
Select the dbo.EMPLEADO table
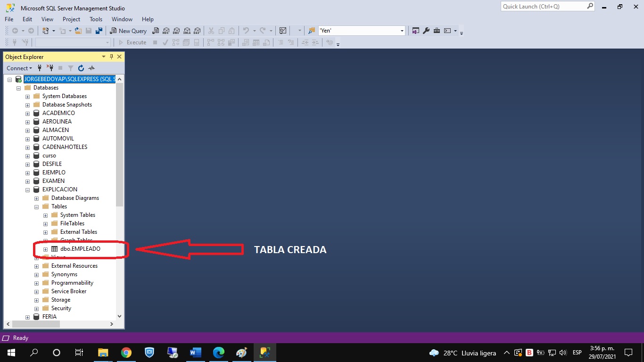[x=80, y=249]
